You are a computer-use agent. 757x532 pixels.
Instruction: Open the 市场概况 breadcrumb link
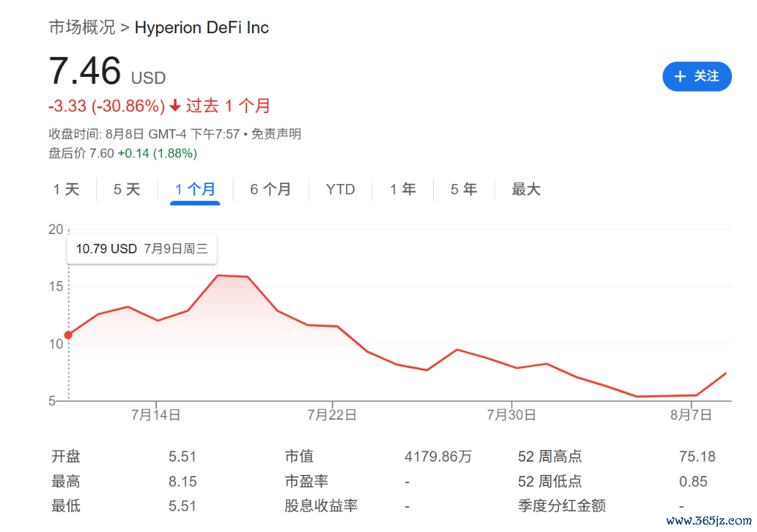(82, 27)
